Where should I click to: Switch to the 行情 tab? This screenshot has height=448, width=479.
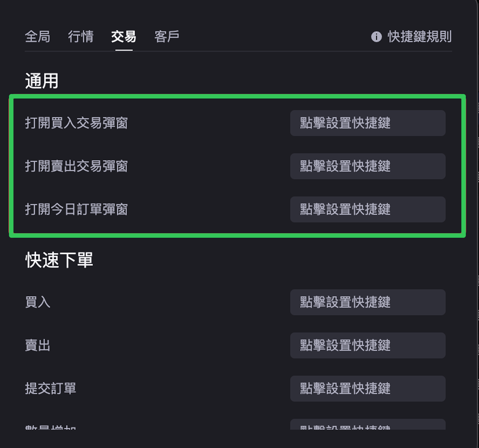(x=81, y=37)
